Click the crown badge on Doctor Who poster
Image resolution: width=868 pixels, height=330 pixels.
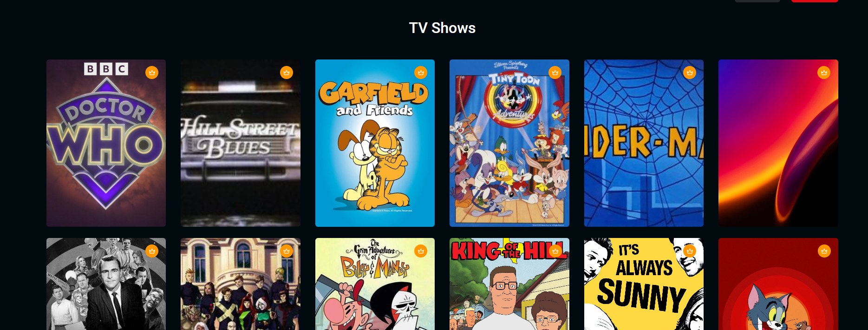152,73
